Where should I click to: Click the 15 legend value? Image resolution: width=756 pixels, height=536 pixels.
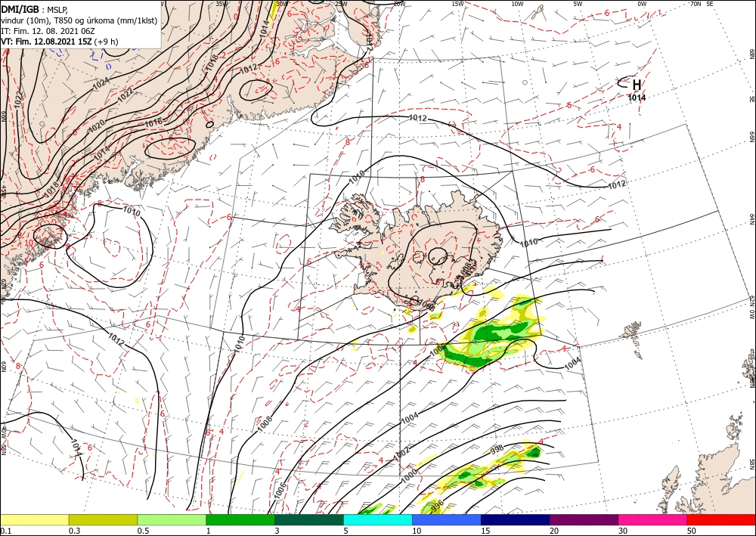(x=485, y=531)
